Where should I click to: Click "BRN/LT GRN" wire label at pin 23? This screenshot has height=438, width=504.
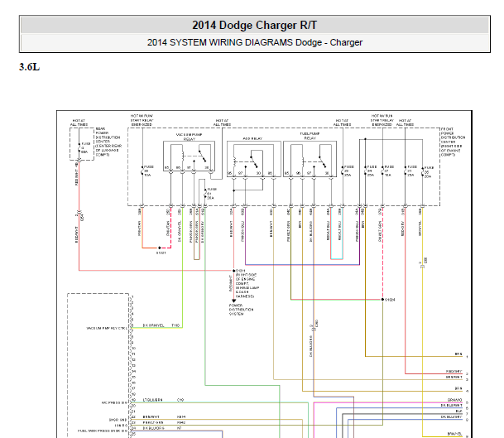pyautogui.click(x=153, y=422)
